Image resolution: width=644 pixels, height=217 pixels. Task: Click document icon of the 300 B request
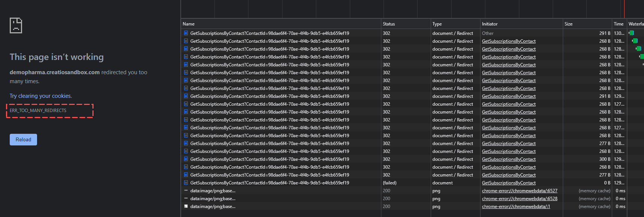186,159
